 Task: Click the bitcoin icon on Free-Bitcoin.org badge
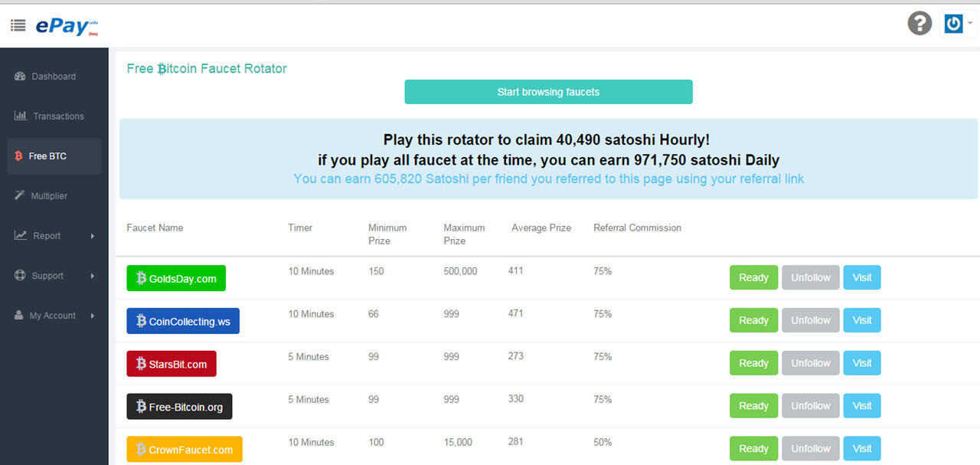[141, 407]
